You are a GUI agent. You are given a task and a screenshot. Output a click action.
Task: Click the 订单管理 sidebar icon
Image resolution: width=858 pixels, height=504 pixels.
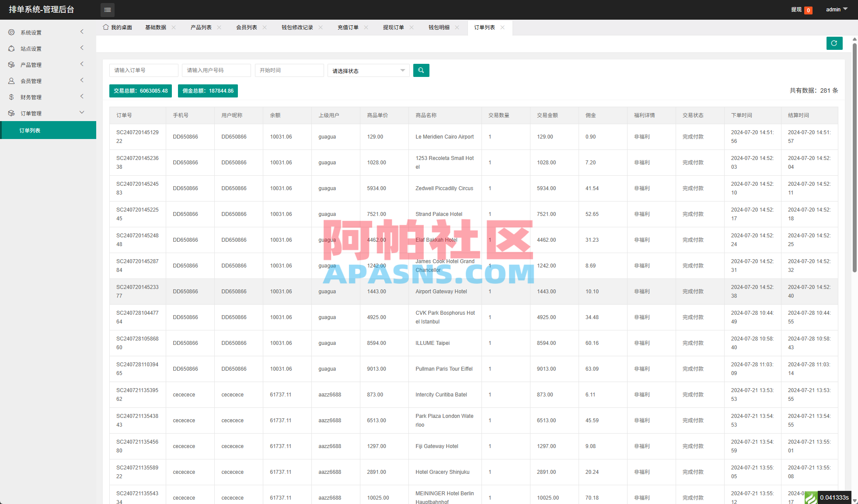[11, 113]
